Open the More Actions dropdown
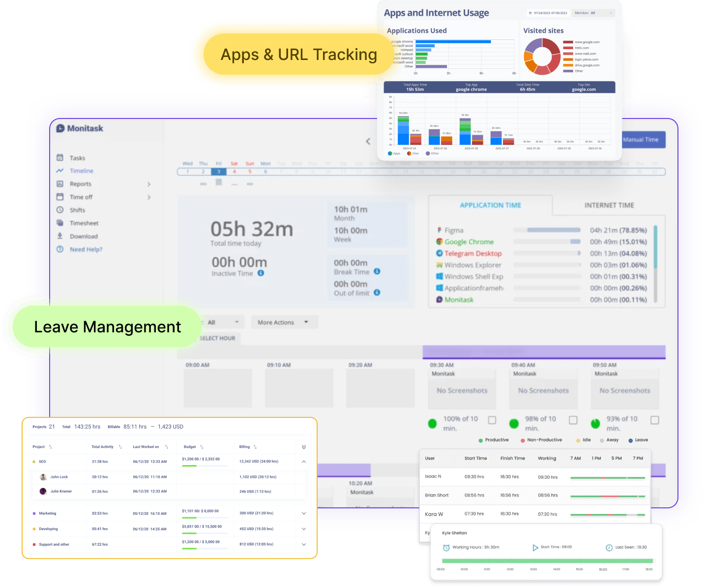This screenshot has width=706, height=588. 284,323
